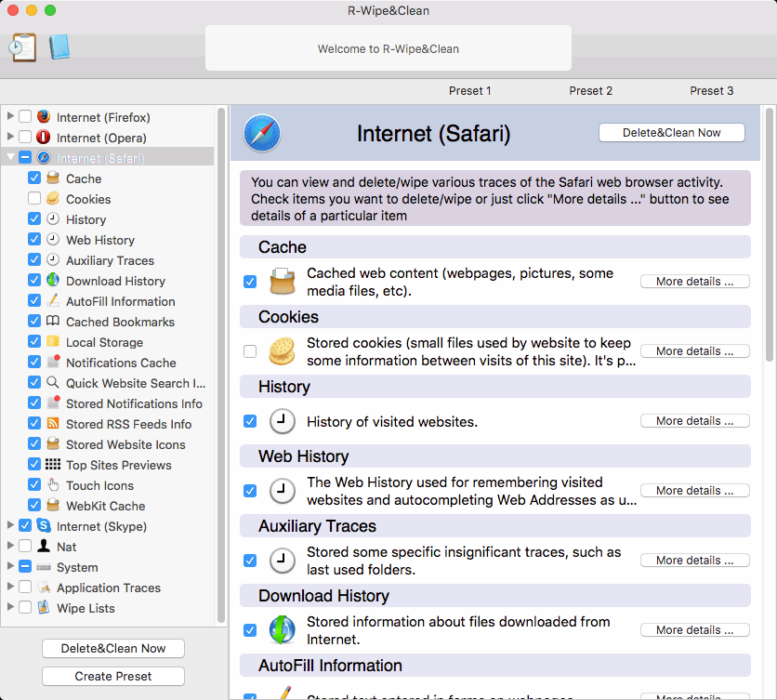
Task: Click the Create Preset button
Action: click(113, 676)
